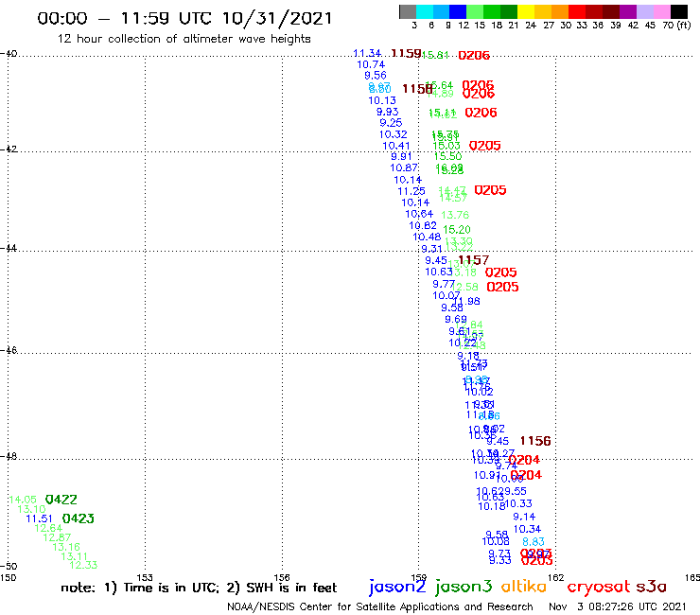The image size is (700, 615).
Task: Click wave height value '10.87'
Action: pos(404,167)
